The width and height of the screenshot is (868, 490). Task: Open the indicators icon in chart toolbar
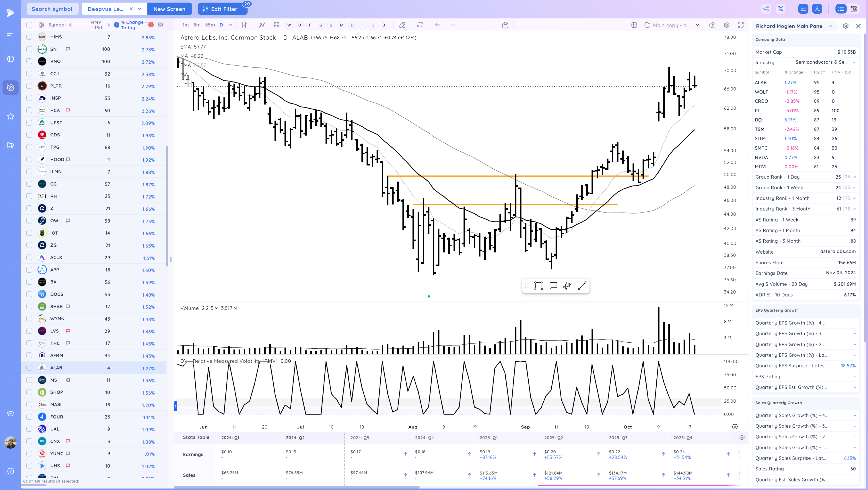[x=262, y=25]
